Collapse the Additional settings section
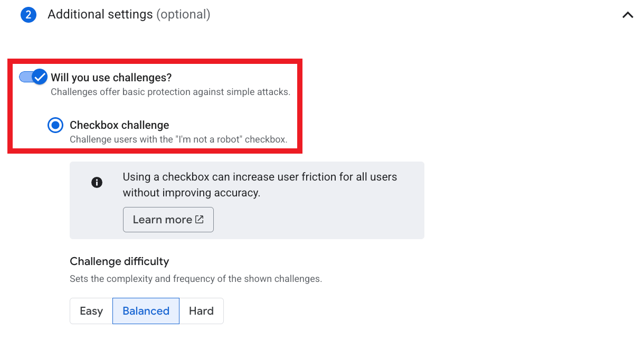The image size is (644, 340). [627, 15]
